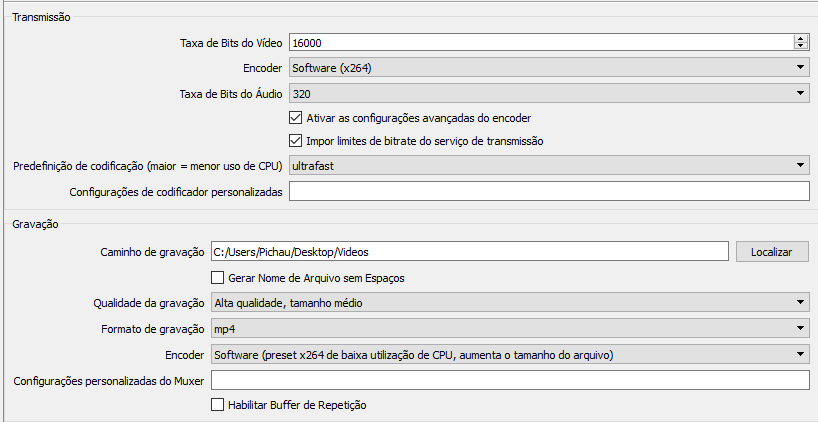Expand the Taxa de Bits do Áudio dropdown

549,94
